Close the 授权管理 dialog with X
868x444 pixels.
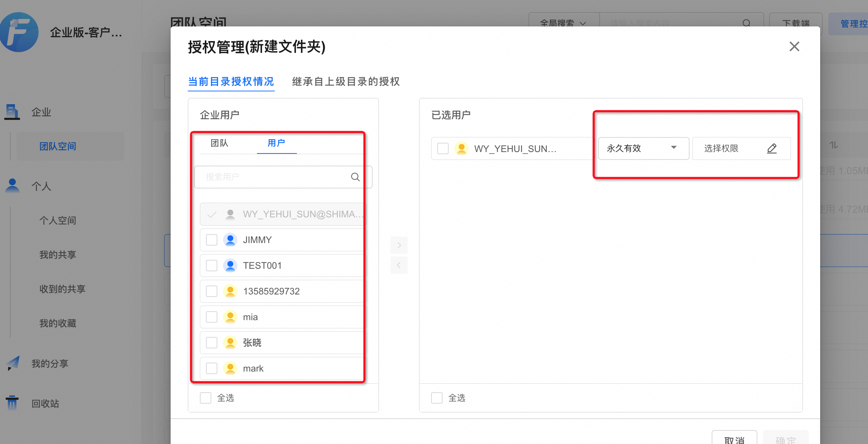click(x=794, y=46)
